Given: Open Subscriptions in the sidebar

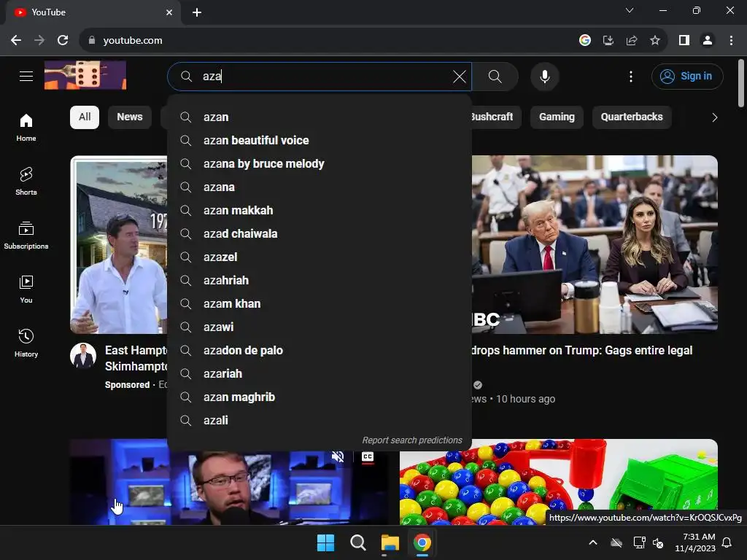Looking at the screenshot, I should tap(26, 236).
